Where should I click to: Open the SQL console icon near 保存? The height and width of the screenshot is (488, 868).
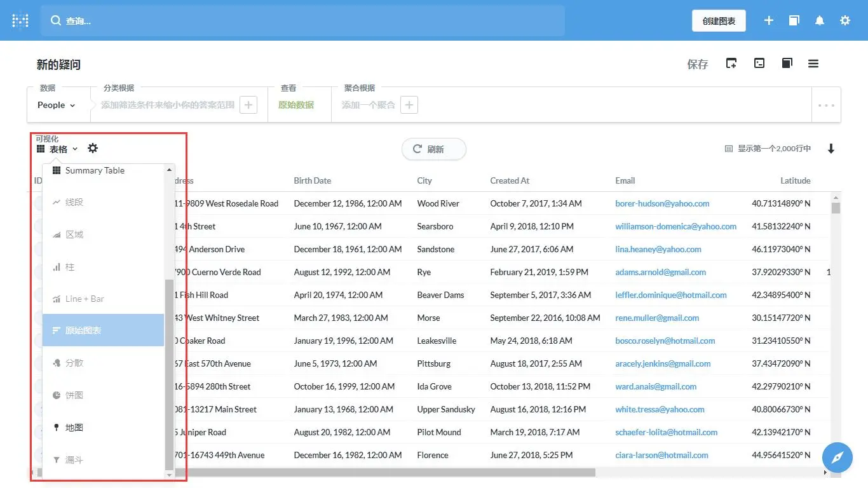(759, 63)
